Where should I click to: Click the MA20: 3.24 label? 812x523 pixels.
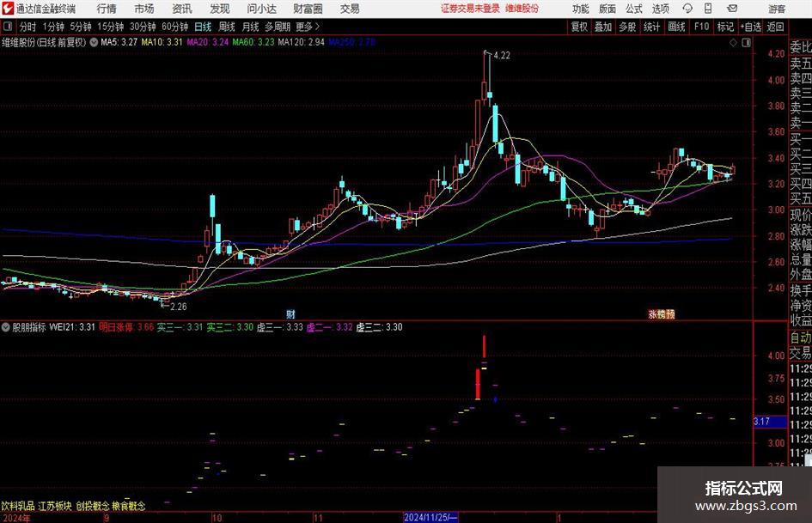(208, 42)
